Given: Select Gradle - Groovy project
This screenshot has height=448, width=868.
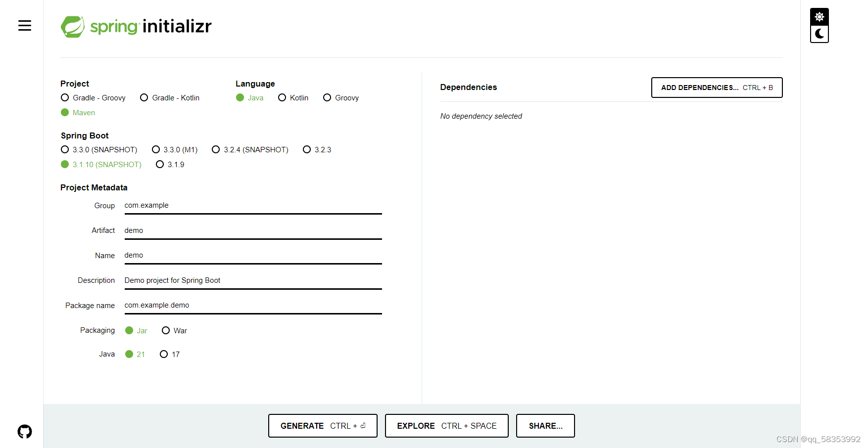Looking at the screenshot, I should 93,98.
